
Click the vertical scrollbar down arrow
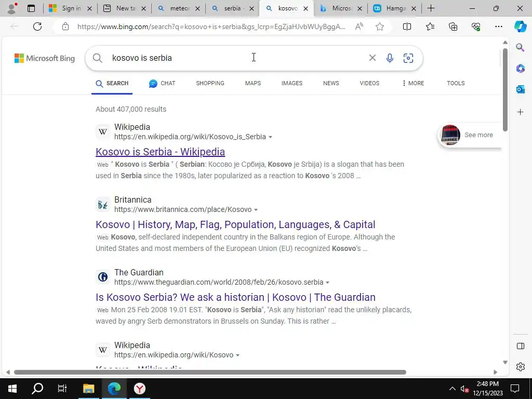[505, 362]
